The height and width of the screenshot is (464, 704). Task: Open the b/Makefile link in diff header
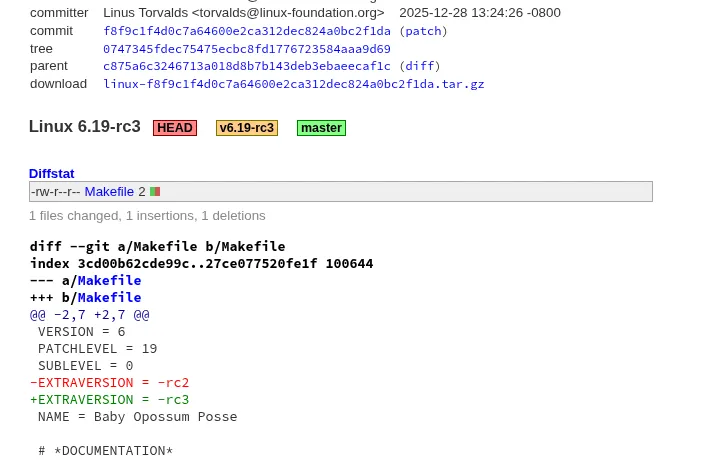coord(109,297)
